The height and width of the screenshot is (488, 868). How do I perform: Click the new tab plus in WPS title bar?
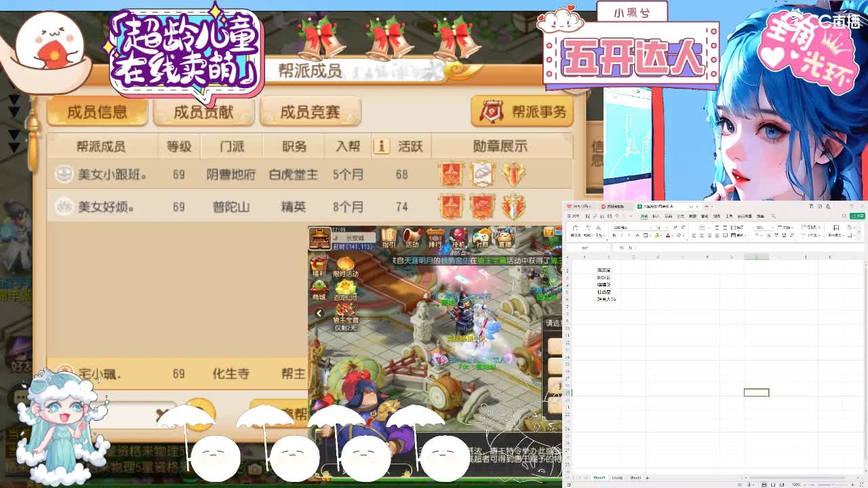(707, 206)
